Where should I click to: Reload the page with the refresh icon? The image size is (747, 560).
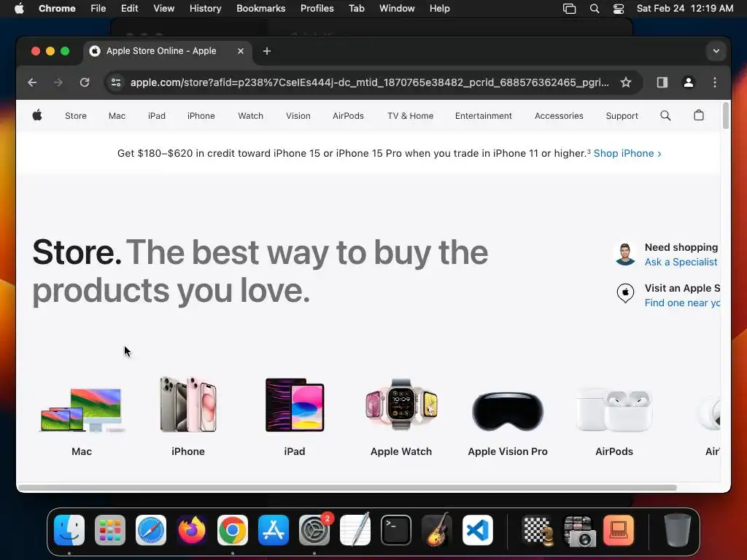click(85, 82)
